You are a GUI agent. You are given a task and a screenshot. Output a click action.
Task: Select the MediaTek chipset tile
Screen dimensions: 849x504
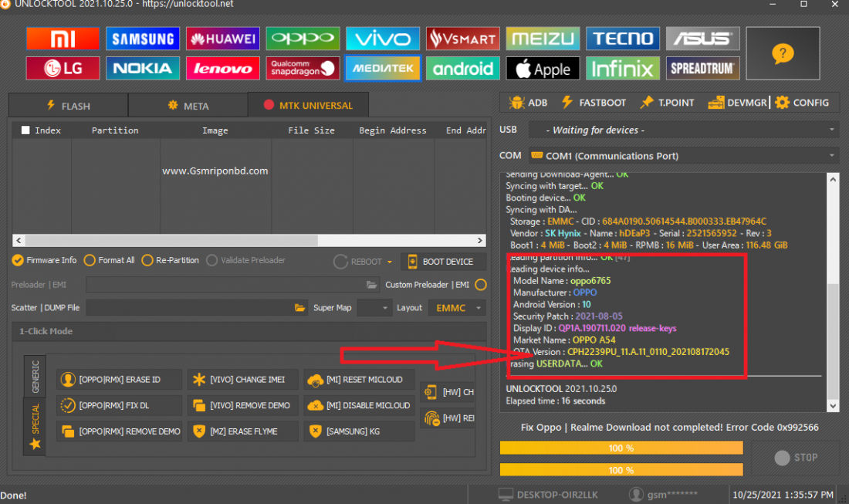coord(383,68)
